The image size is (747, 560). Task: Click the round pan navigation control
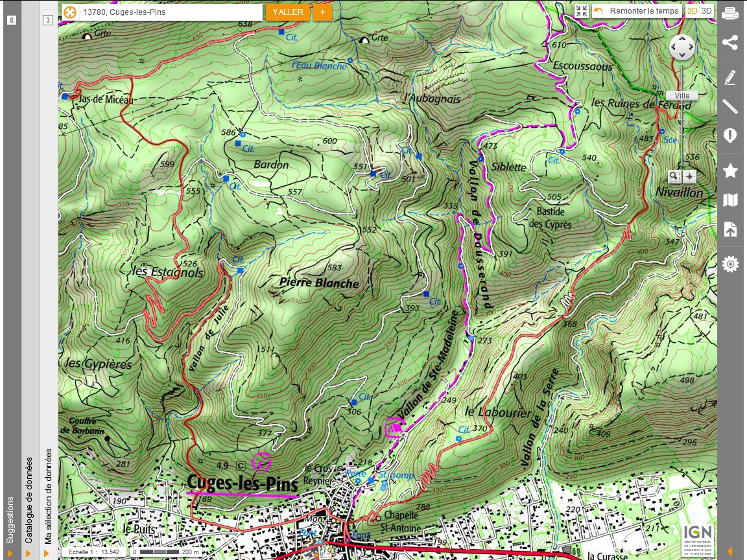coord(682,47)
